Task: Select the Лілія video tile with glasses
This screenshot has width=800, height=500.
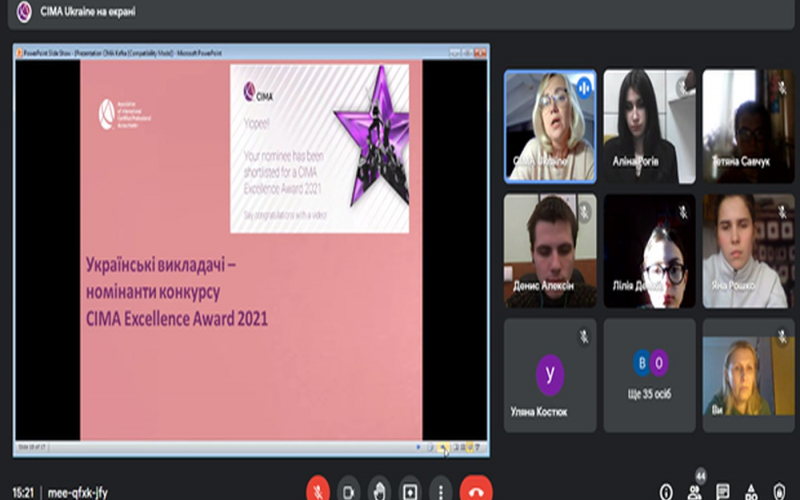Action: click(649, 251)
